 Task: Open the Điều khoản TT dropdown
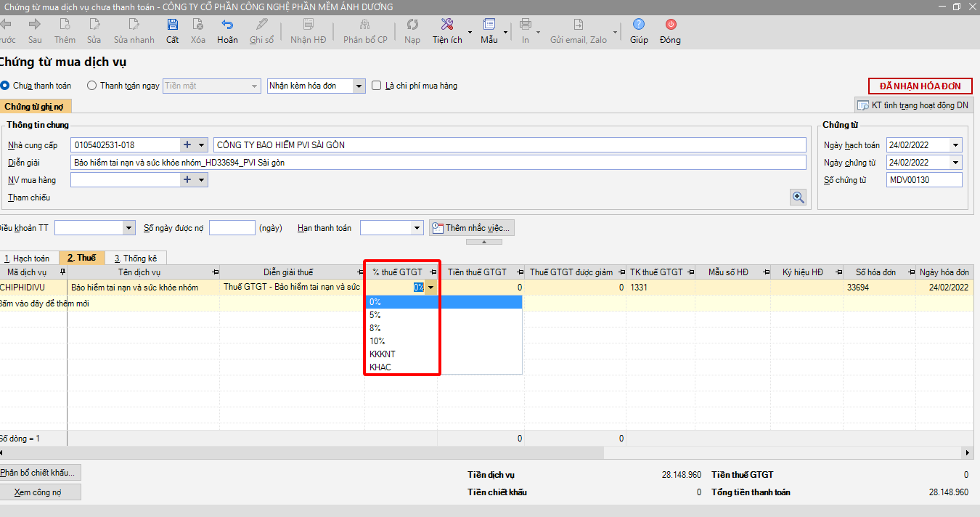click(129, 228)
